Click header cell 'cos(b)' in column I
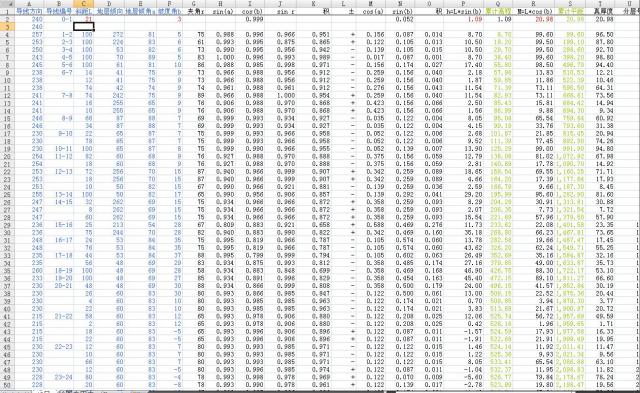This screenshot has height=393, width=640. tap(250, 11)
